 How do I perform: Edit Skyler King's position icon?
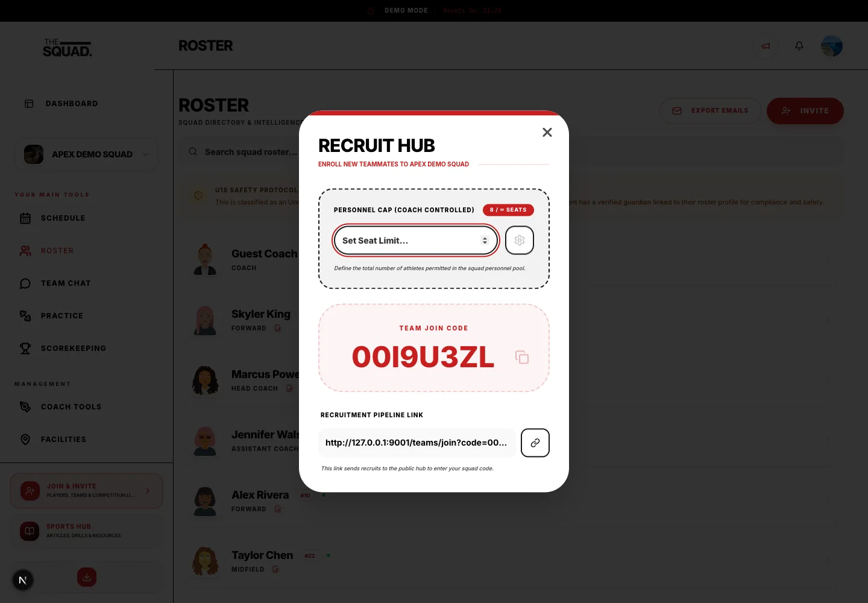tap(278, 328)
